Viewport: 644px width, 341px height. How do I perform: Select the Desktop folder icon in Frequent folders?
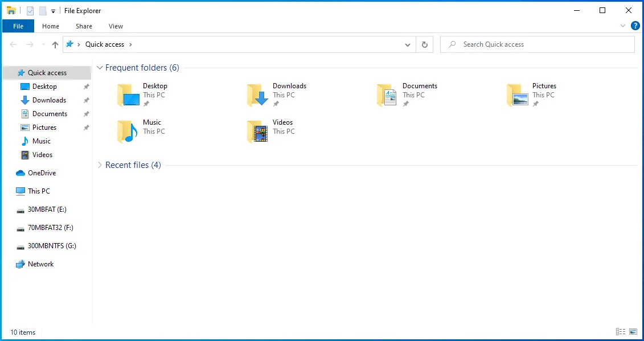[129, 95]
